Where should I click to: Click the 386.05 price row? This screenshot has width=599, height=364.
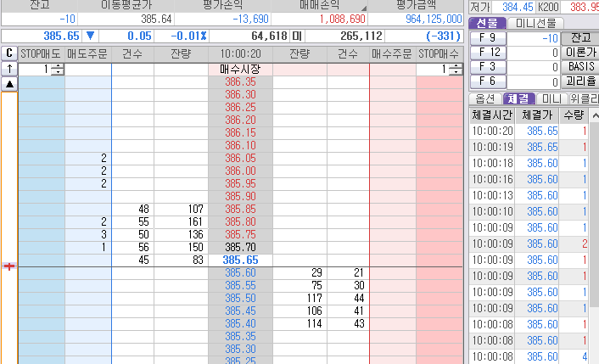pos(240,158)
